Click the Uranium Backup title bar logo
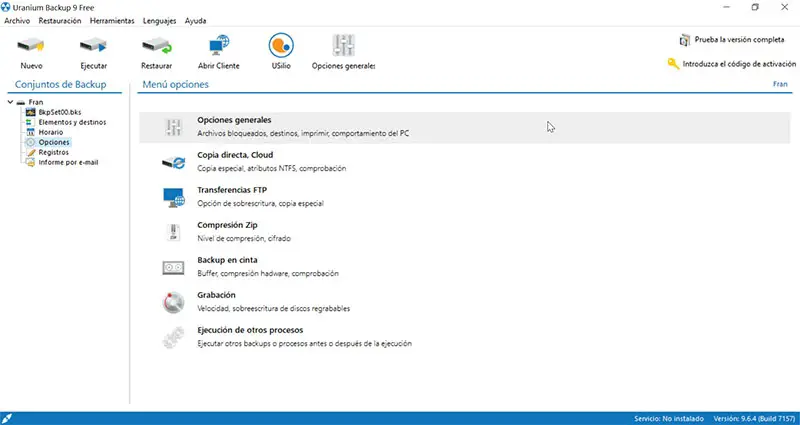The width and height of the screenshot is (800, 425). pos(6,7)
